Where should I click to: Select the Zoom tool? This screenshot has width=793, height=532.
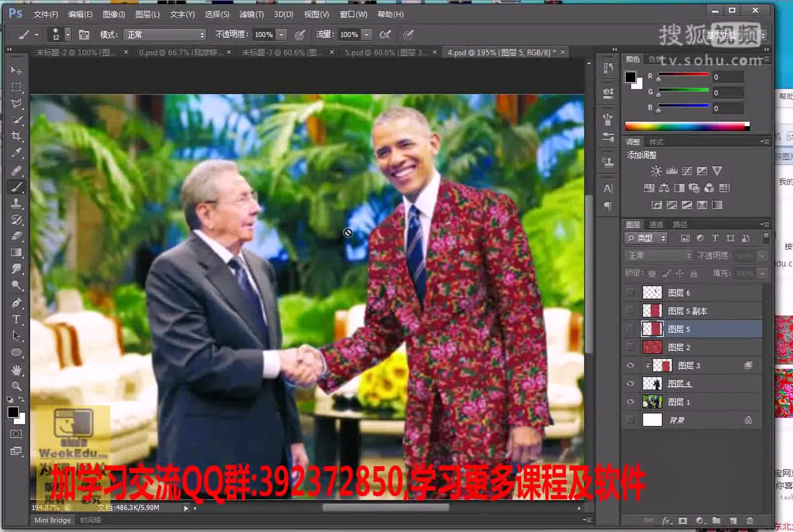(x=16, y=386)
